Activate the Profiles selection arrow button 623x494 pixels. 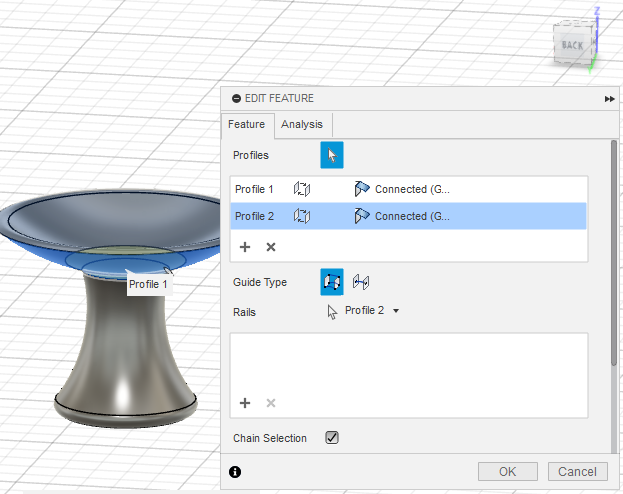coord(332,155)
